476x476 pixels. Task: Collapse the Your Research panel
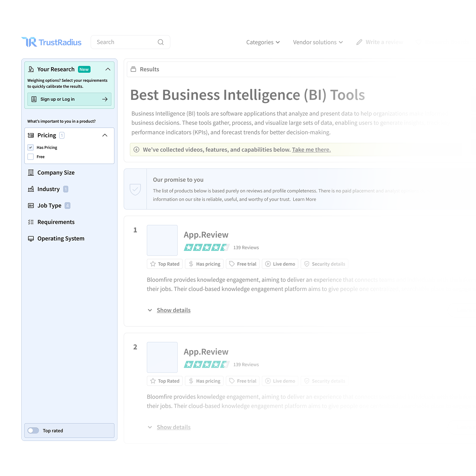[x=108, y=69]
